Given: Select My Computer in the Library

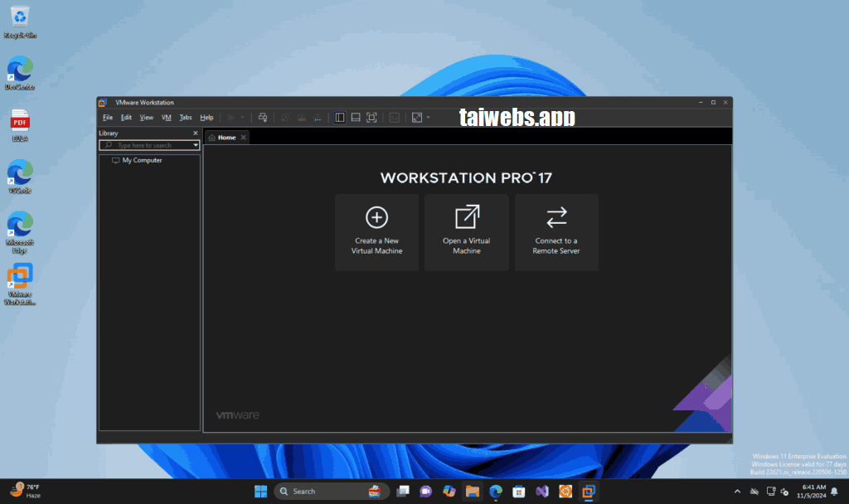Looking at the screenshot, I should point(142,160).
